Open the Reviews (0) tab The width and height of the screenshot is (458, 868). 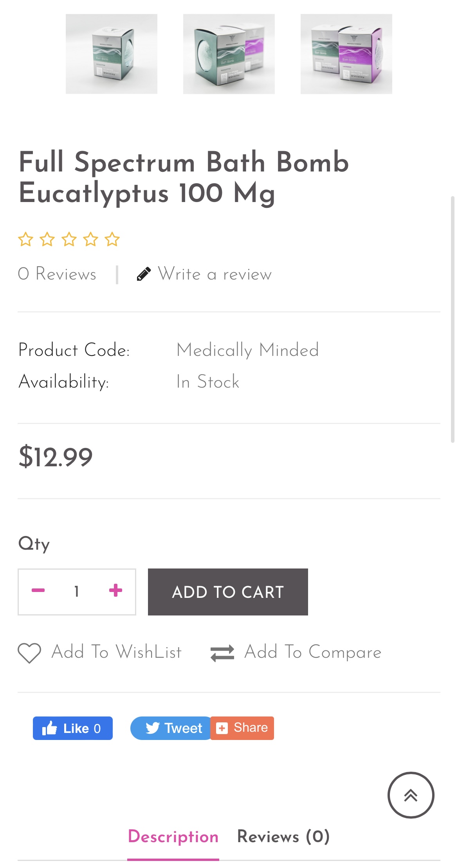point(283,837)
